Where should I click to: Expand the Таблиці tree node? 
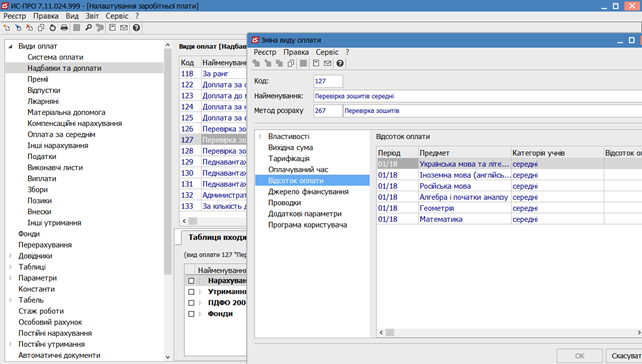click(11, 267)
